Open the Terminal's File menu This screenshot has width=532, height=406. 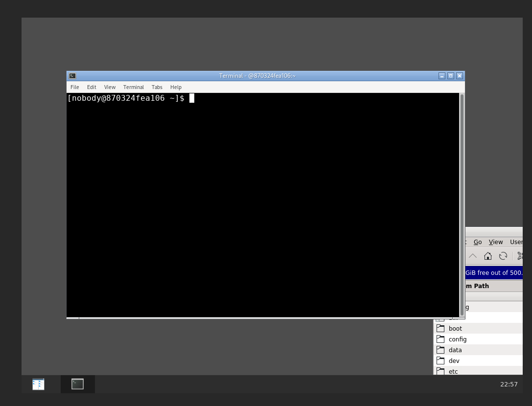tap(75, 87)
